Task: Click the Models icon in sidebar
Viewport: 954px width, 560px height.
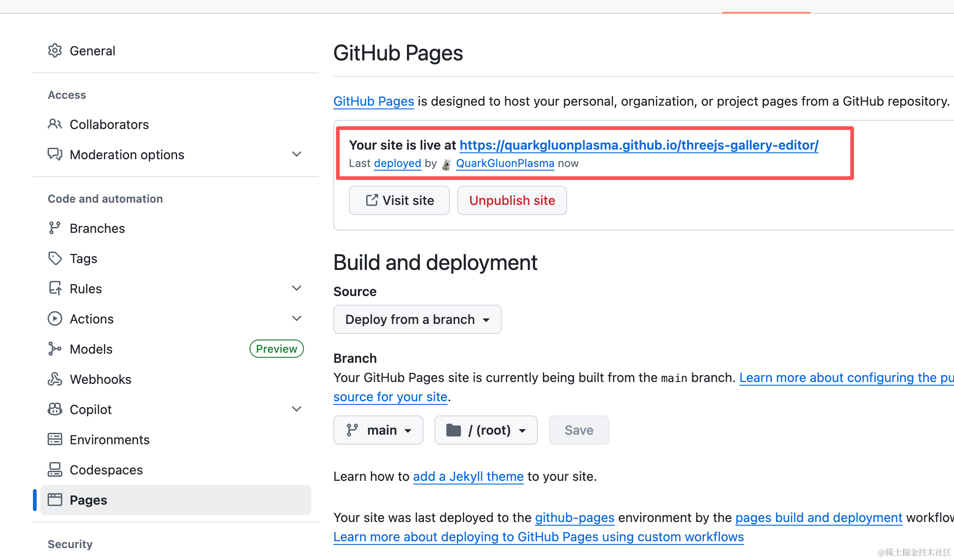Action: pyautogui.click(x=55, y=349)
